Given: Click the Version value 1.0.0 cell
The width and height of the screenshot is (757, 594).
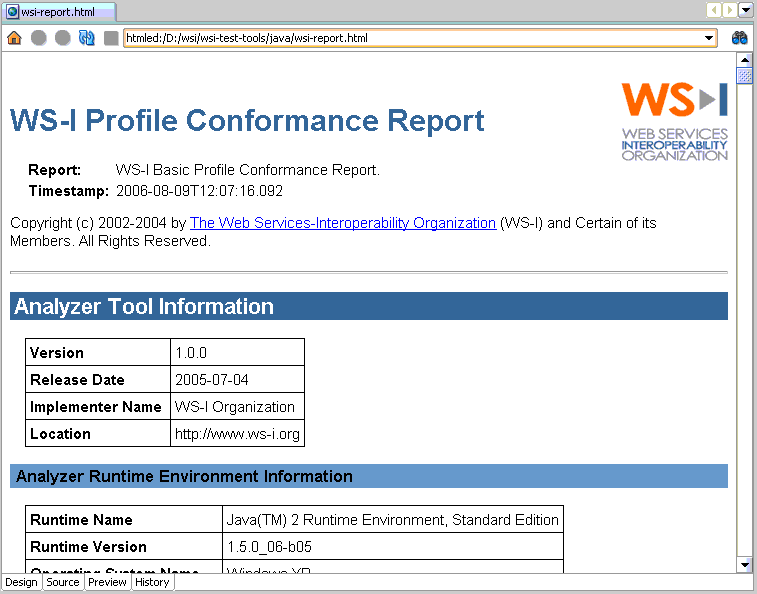Looking at the screenshot, I should [x=238, y=353].
